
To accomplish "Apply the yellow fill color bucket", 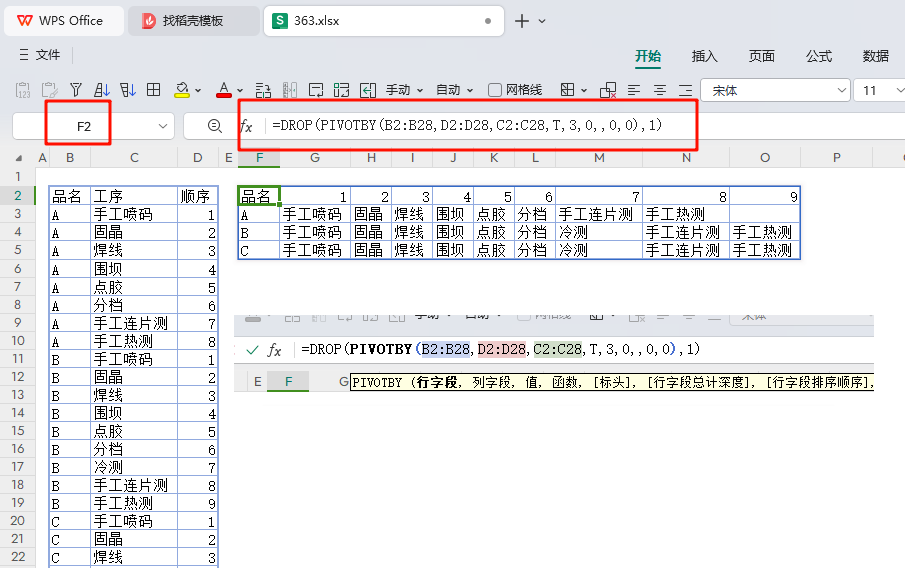I will tap(182, 90).
